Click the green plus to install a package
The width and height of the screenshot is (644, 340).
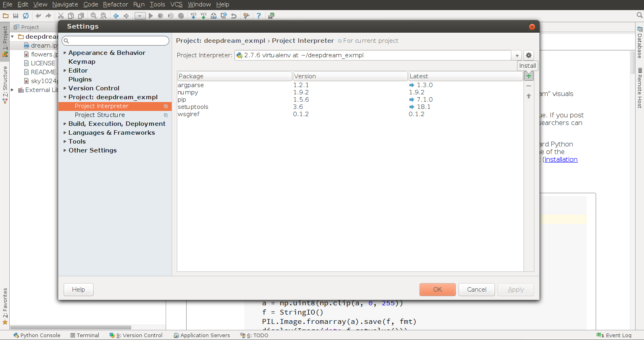(529, 76)
